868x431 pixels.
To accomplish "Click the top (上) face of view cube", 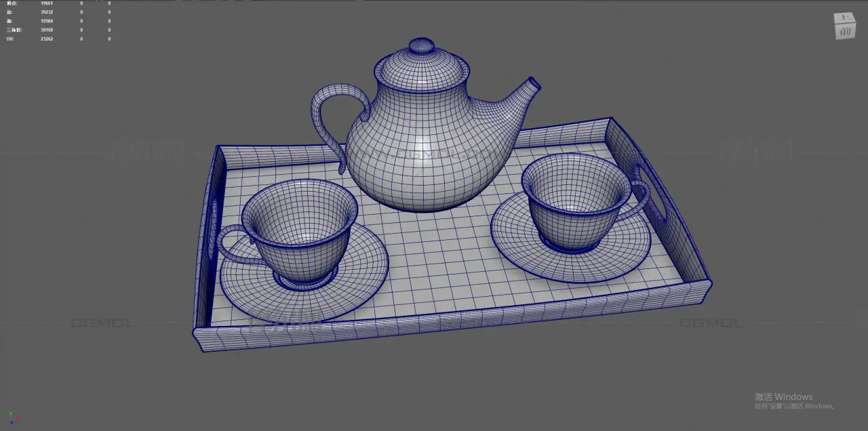I will (x=845, y=18).
